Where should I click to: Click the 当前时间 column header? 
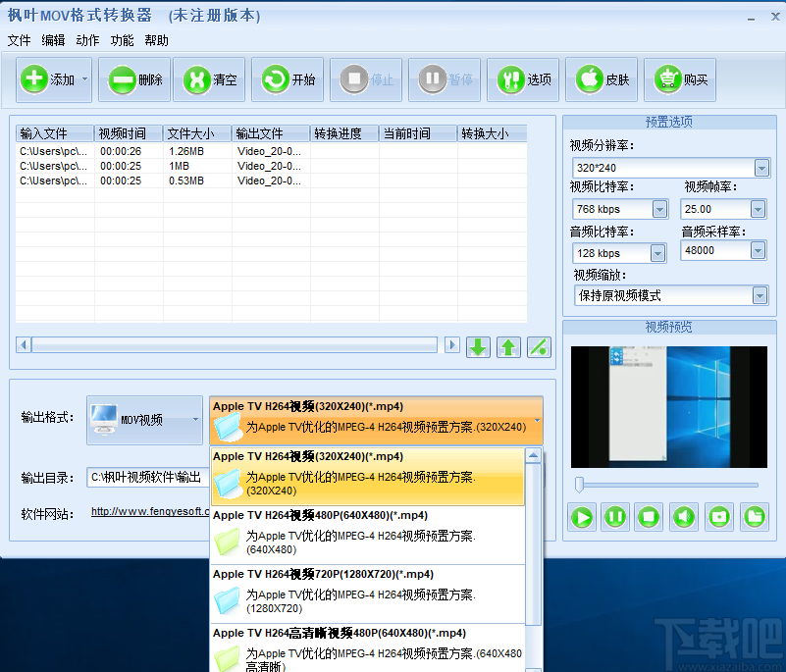point(418,133)
